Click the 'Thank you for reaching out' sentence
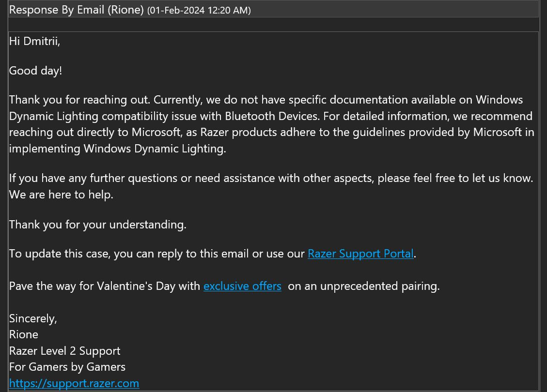 click(79, 100)
